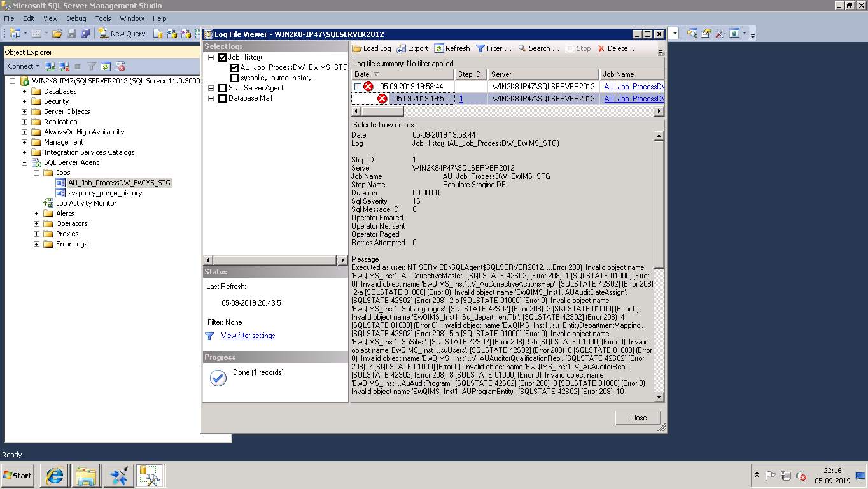
Task: Click the Database Engine Query icon
Action: point(158,33)
